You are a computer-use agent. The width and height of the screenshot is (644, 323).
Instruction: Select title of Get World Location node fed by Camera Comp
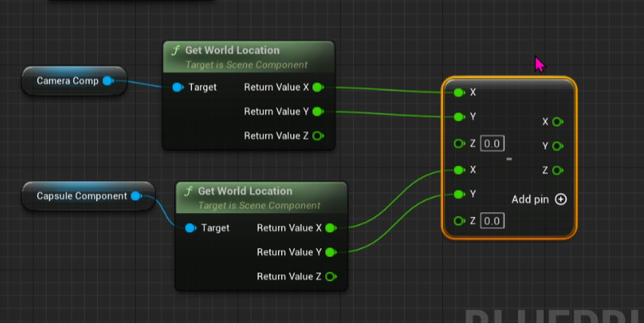click(x=232, y=50)
